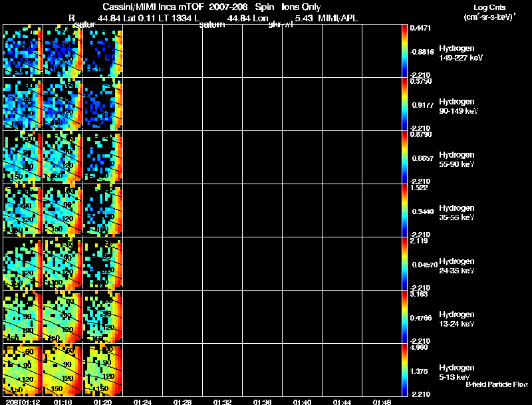This screenshot has width=532, height=405.
Task: Click the B-field Particle Flow label
Action: tap(496, 384)
